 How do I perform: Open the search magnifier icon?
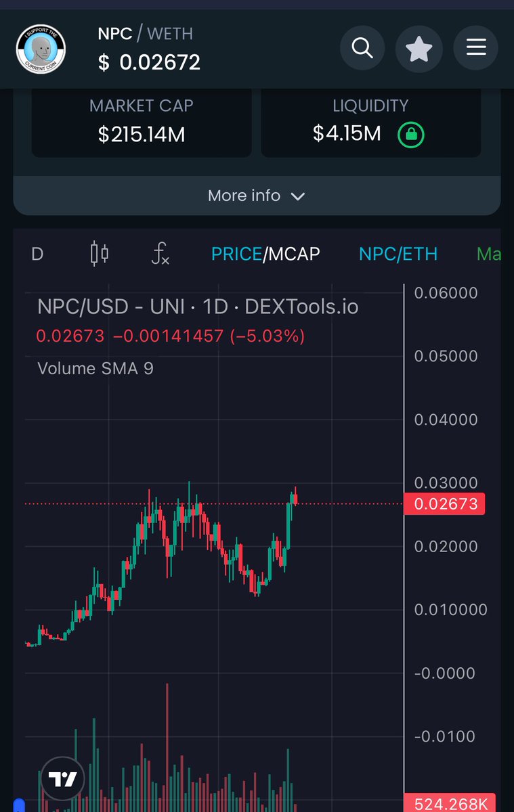[x=362, y=48]
